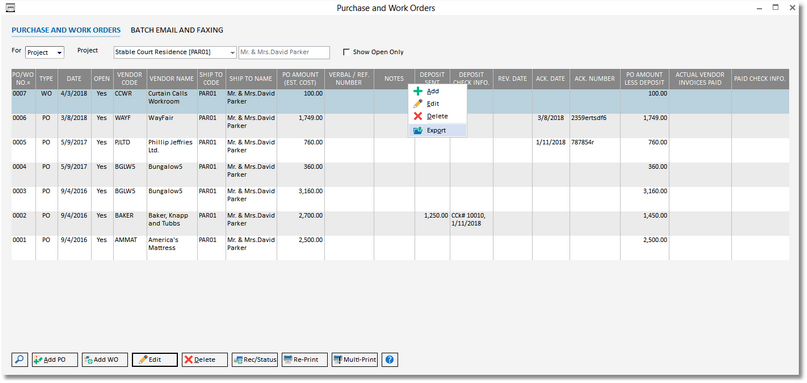
Task: Select order row 0006
Action: 400,126
